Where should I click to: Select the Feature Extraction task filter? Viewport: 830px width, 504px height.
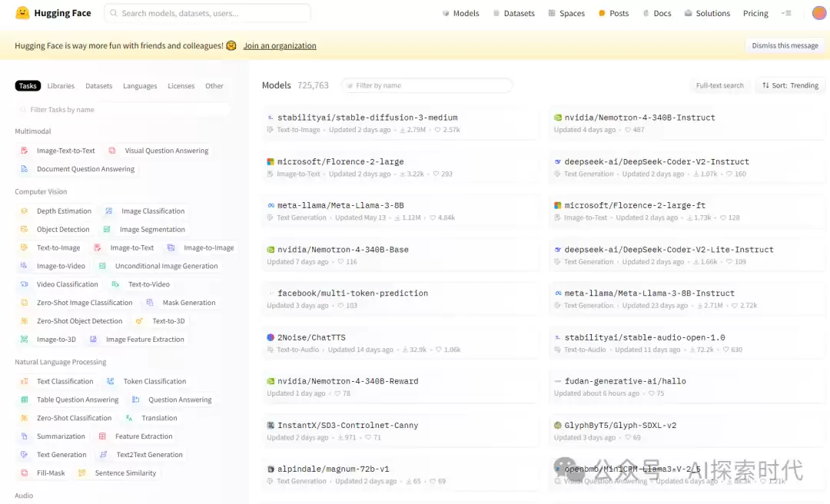pos(136,436)
